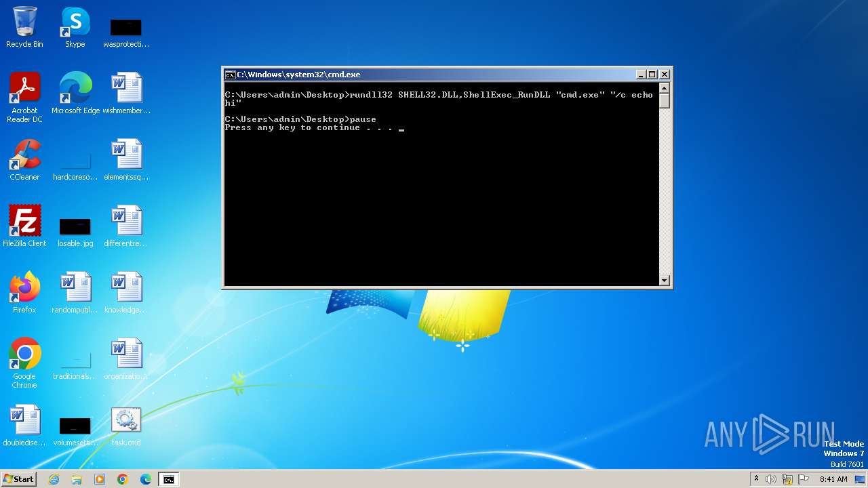868x488 pixels.
Task: Switch to cmd.exe taskbar button
Action: [x=169, y=479]
